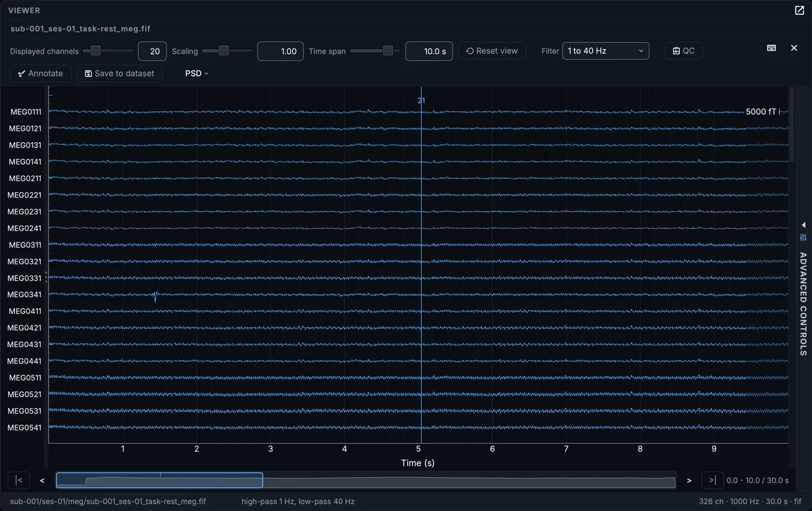The width and height of the screenshot is (812, 511).
Task: Click the file title sub-001_ses-01_task-rest_meg.fif
Action: click(x=80, y=29)
